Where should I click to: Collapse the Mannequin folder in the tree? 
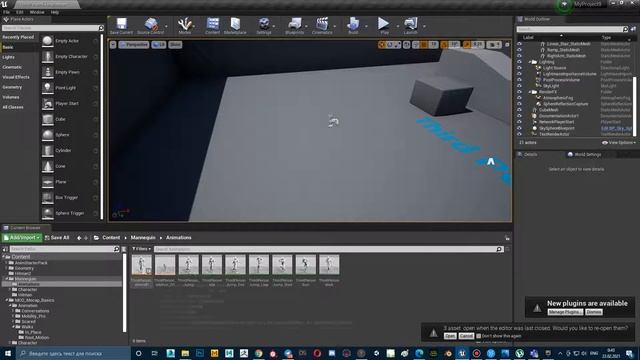(7, 278)
